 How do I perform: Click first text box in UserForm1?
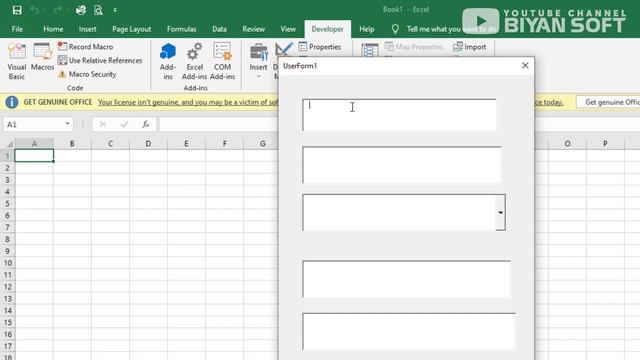399,115
